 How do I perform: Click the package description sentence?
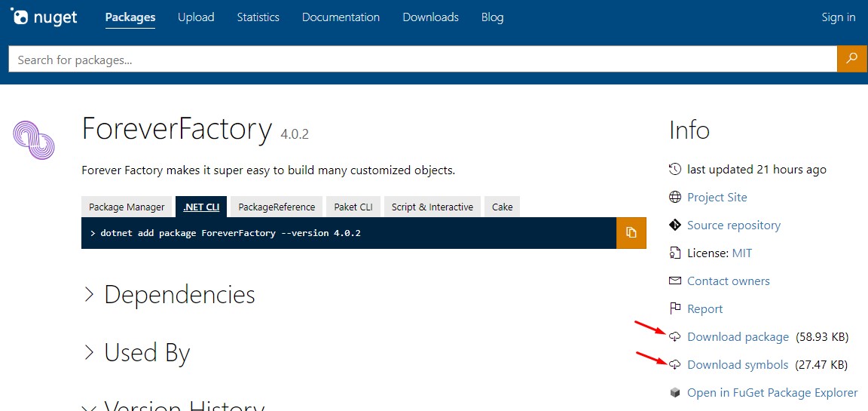tap(268, 170)
